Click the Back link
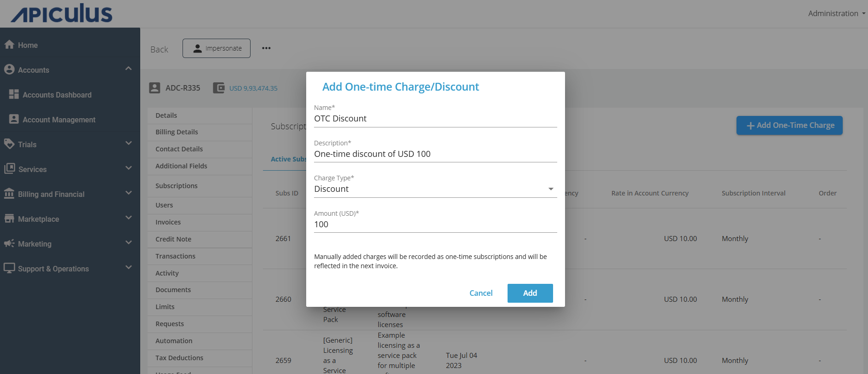Image resolution: width=868 pixels, height=374 pixels. pos(159,49)
